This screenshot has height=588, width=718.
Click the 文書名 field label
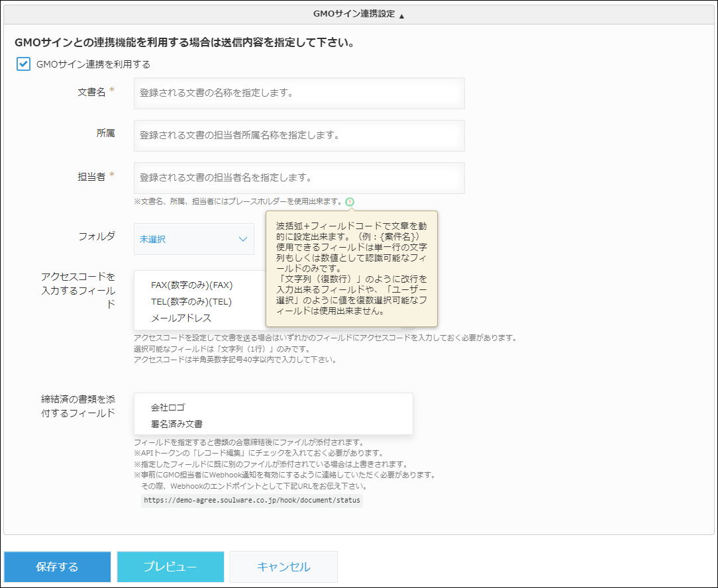pyautogui.click(x=91, y=92)
